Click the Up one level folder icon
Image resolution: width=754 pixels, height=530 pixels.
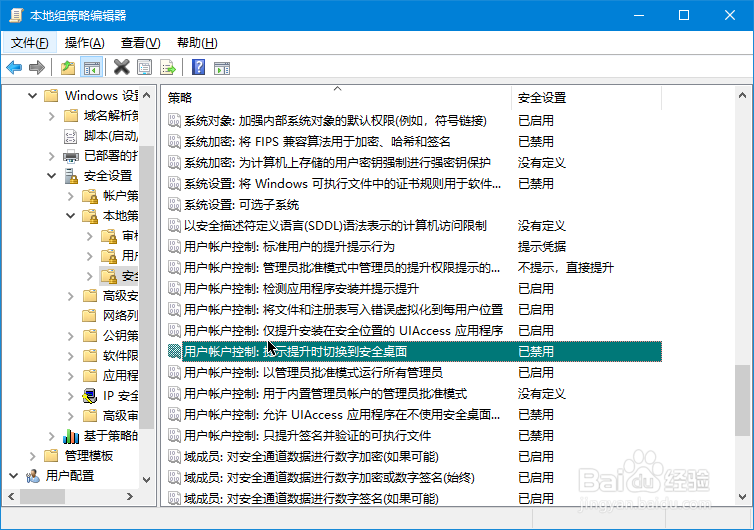68,67
